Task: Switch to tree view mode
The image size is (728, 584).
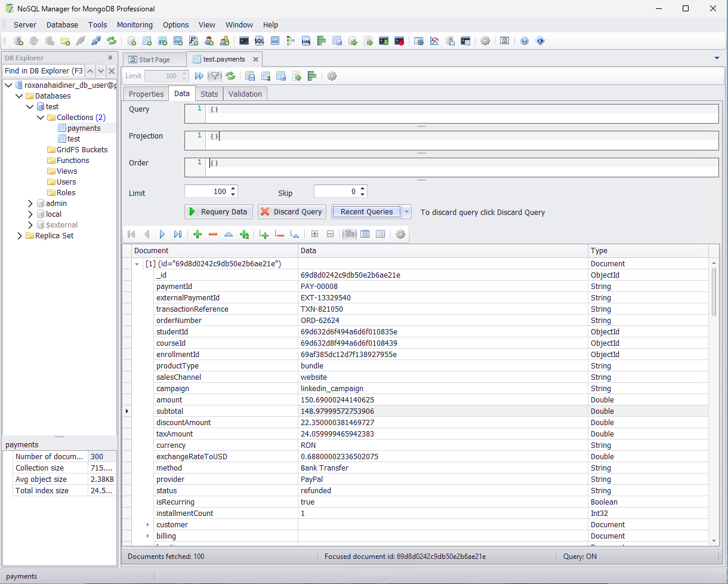Action: [350, 234]
